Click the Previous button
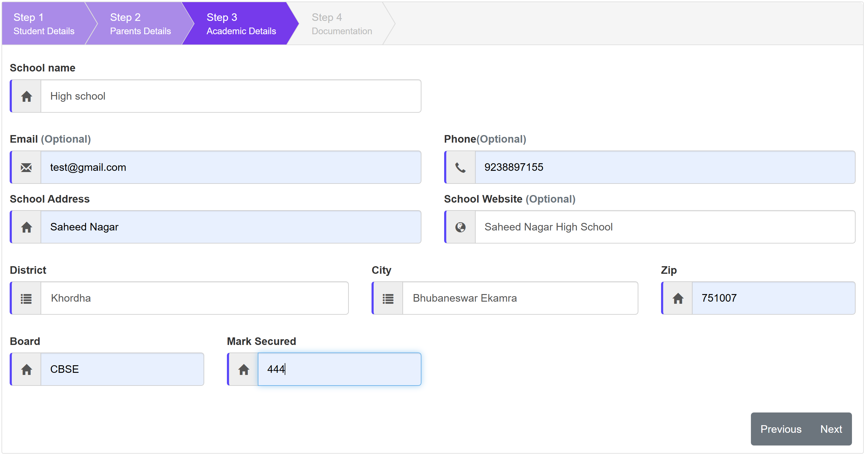 click(x=781, y=429)
